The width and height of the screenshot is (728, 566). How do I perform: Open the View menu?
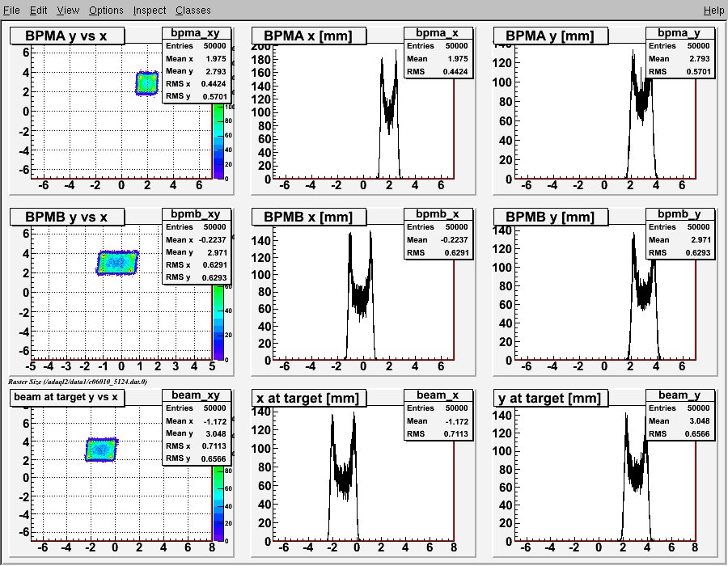click(68, 11)
